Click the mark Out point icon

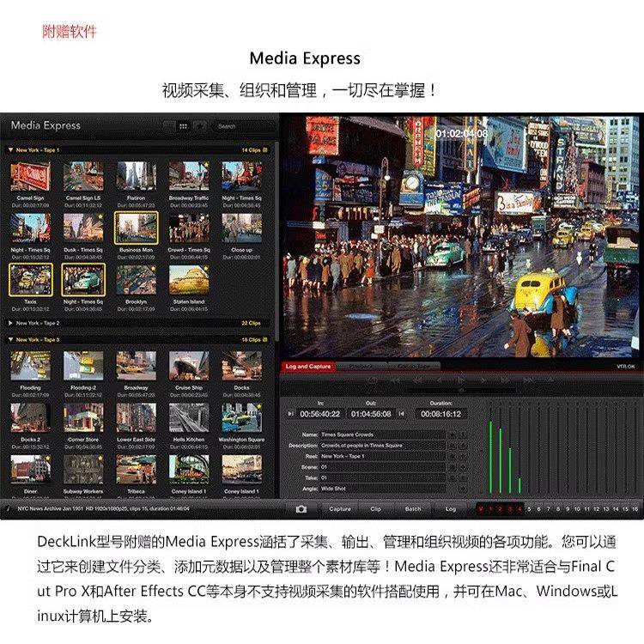pyautogui.click(x=401, y=414)
